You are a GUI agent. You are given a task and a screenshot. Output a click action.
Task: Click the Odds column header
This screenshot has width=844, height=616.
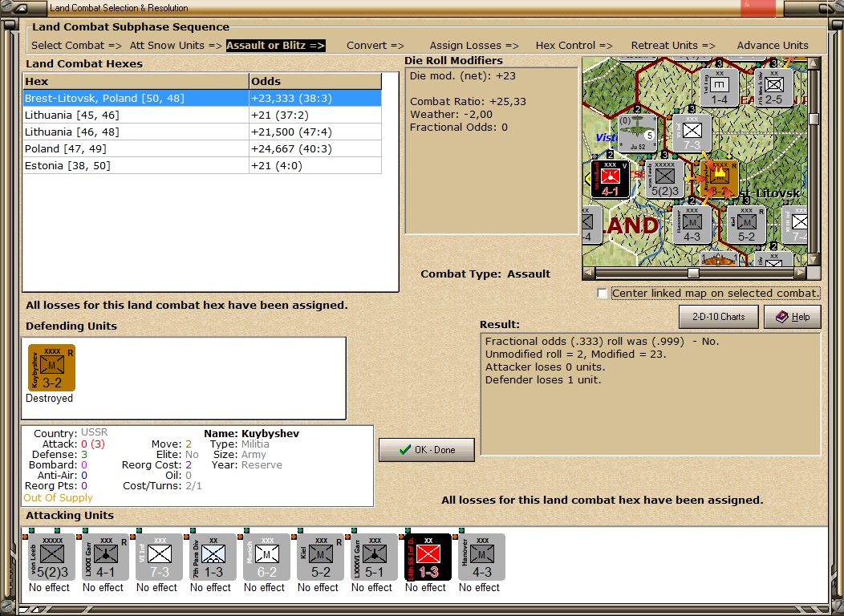pyautogui.click(x=315, y=81)
